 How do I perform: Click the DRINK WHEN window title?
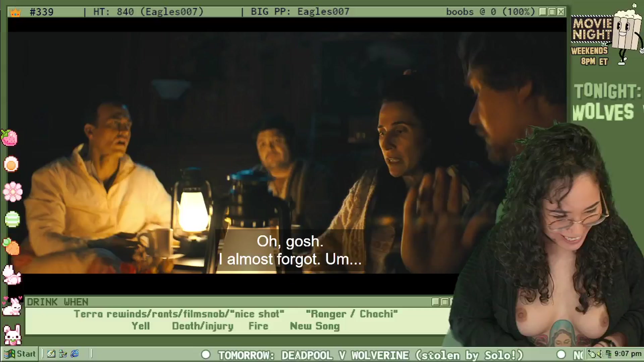[x=57, y=302]
